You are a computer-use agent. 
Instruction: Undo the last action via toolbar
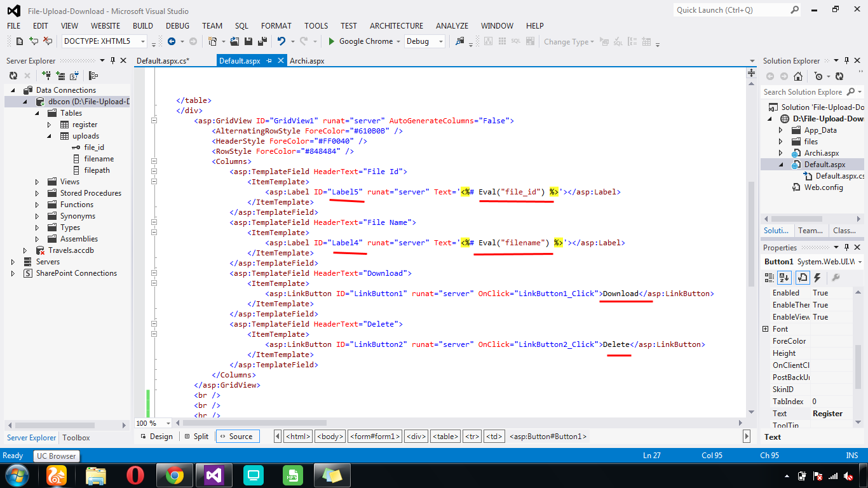point(281,41)
